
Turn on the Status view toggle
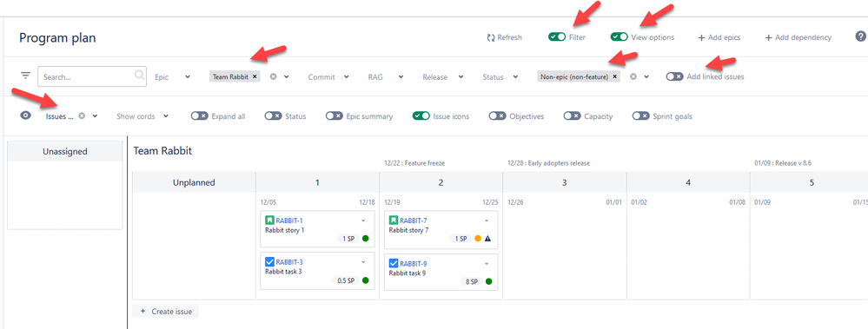coord(273,116)
